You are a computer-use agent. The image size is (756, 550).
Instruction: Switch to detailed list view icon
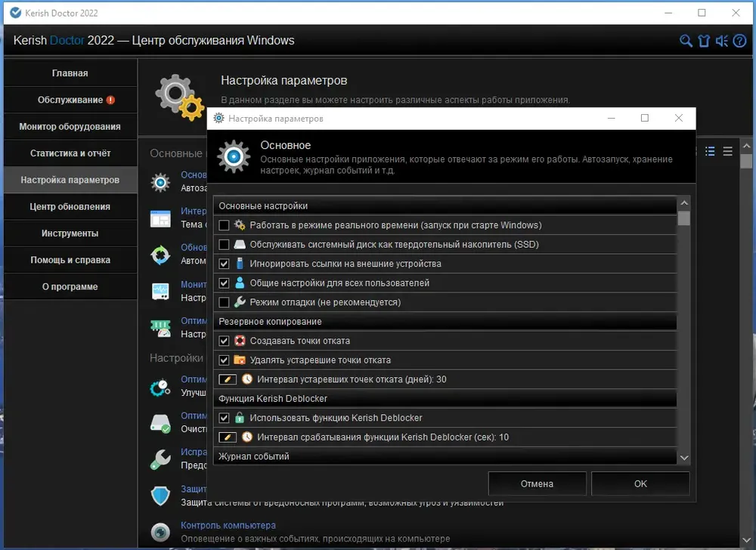[x=710, y=151]
